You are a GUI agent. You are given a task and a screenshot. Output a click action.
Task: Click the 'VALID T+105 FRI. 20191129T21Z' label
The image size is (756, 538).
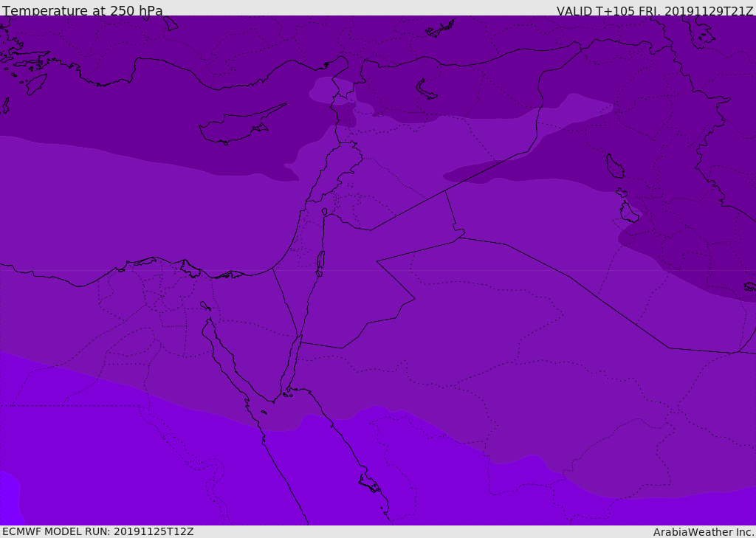[x=655, y=11]
